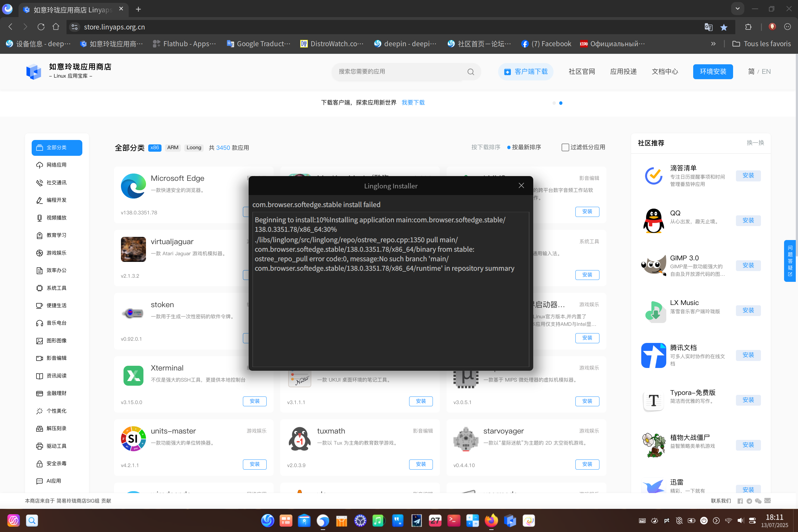Viewport: 798px width, 532px height.
Task: Select 游戏娱乐 category in sidebar
Action: point(57,253)
